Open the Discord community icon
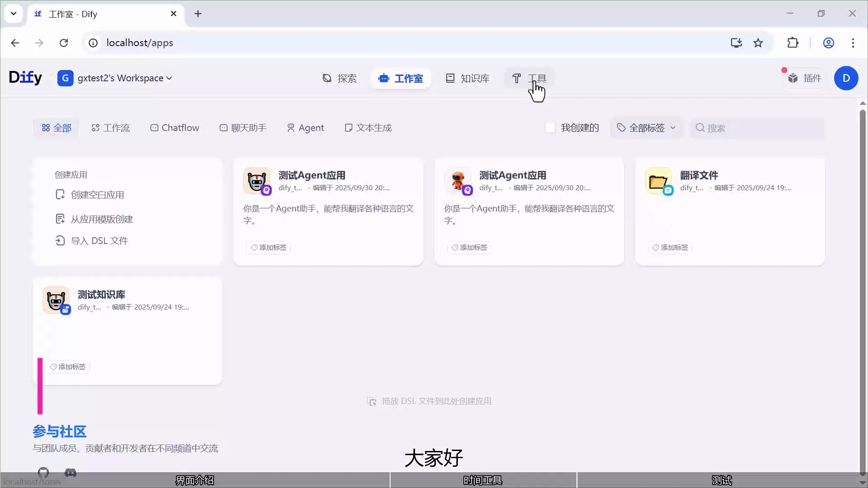 click(71, 473)
